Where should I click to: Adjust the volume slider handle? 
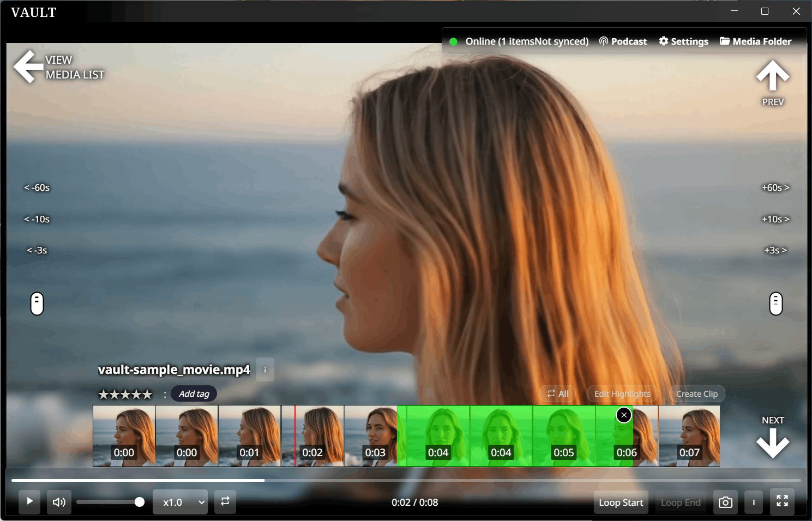[140, 502]
